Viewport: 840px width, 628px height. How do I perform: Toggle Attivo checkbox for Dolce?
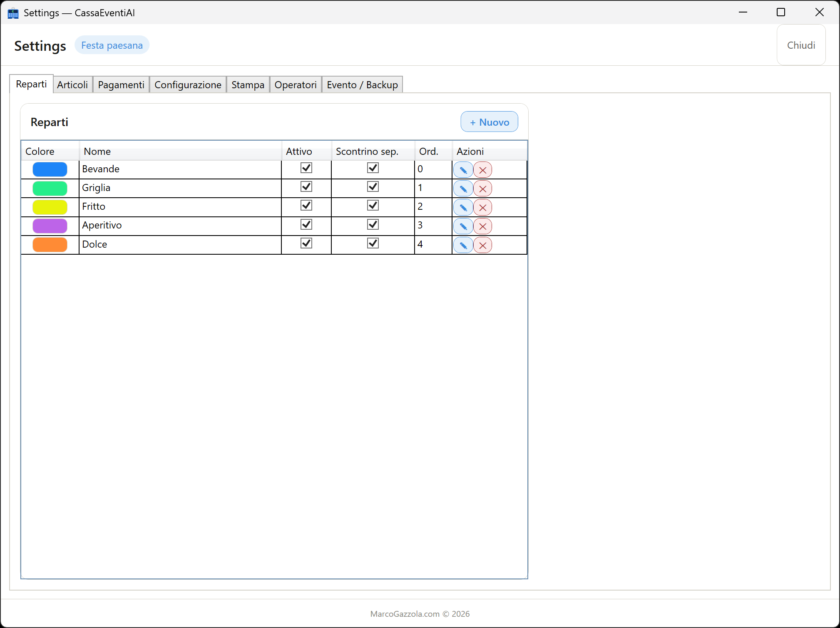pyautogui.click(x=306, y=243)
